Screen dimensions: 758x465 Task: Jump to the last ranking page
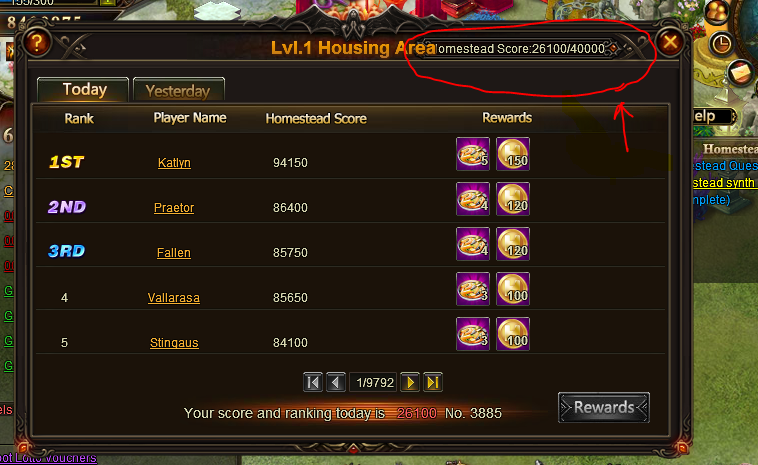click(433, 382)
